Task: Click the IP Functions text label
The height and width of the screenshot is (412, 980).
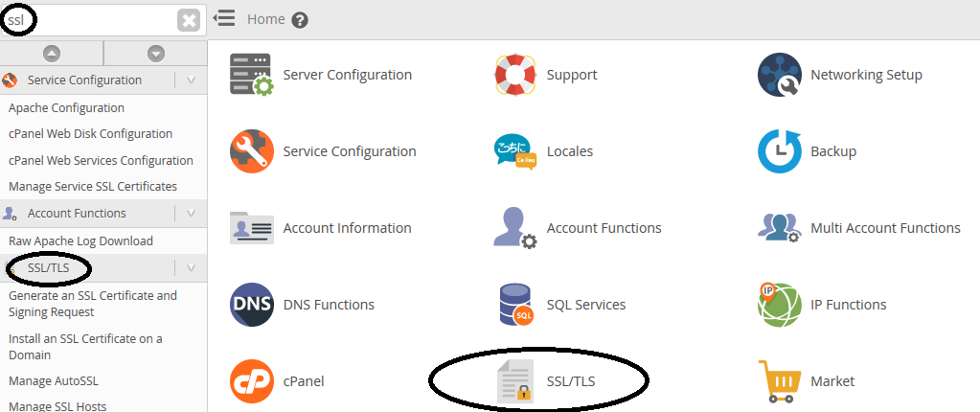Action: 848,305
